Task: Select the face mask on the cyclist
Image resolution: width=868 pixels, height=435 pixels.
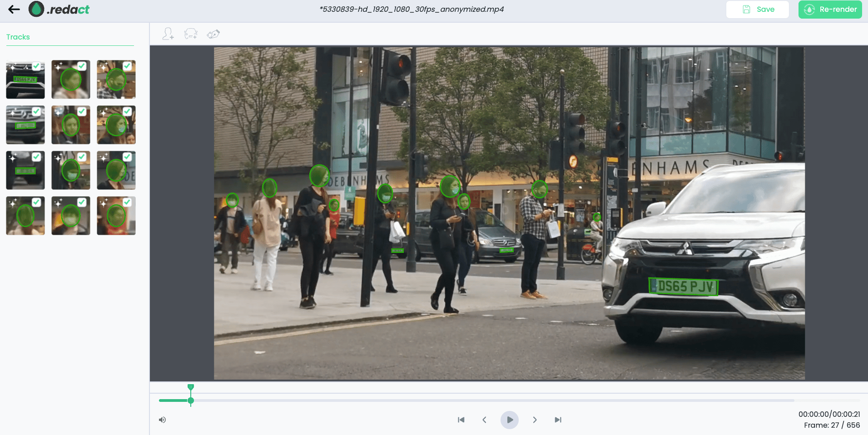Action: (597, 217)
